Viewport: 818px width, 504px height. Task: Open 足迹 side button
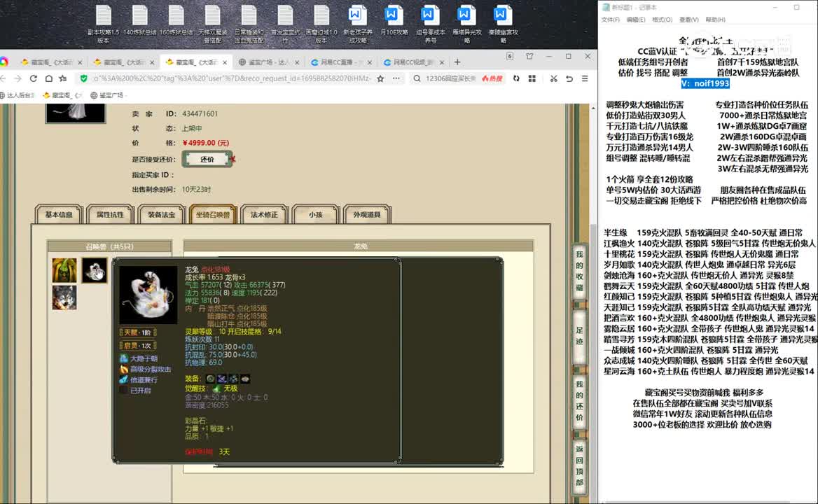coord(580,336)
